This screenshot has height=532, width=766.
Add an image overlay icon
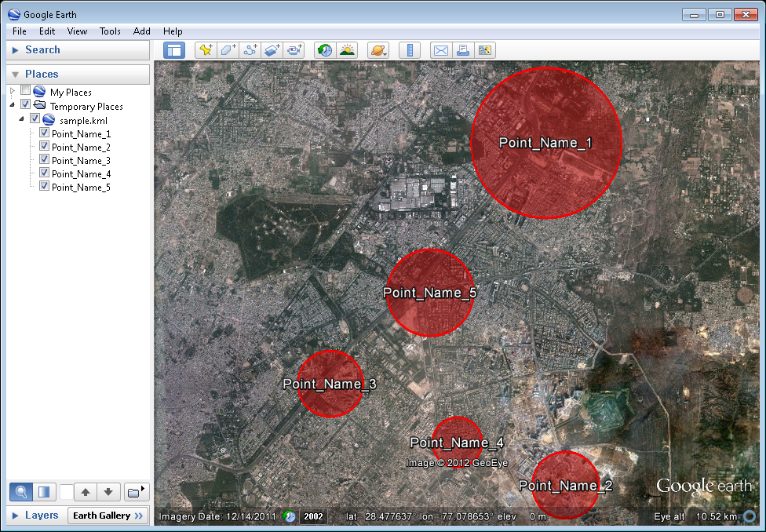[x=272, y=50]
